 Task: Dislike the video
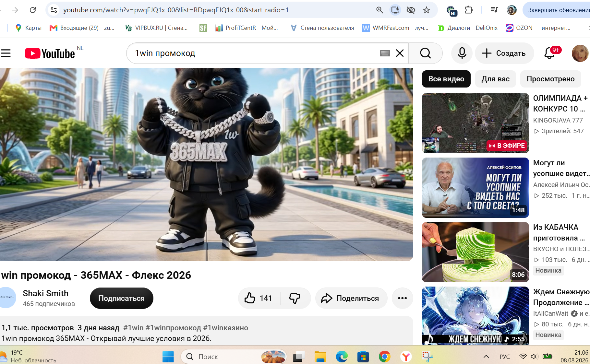295,298
